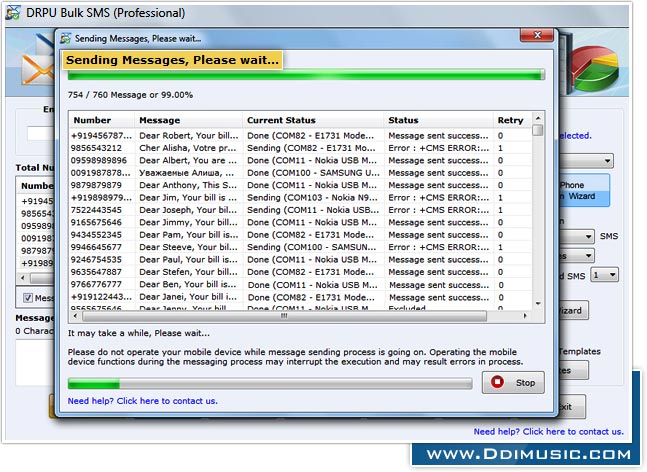This screenshot has height=472, width=647.
Task: Click the 'Dear Albert, You are ...' message cell
Action: point(188,160)
